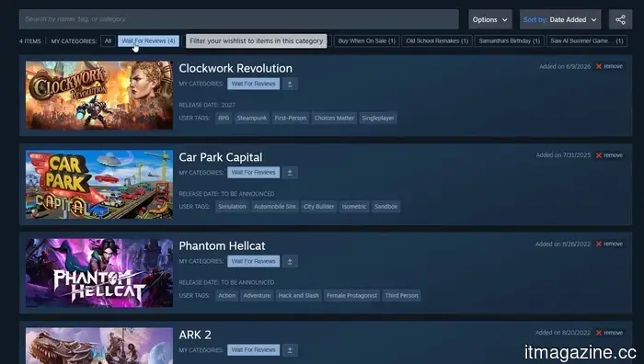Click the Steampunk user tag

click(252, 119)
